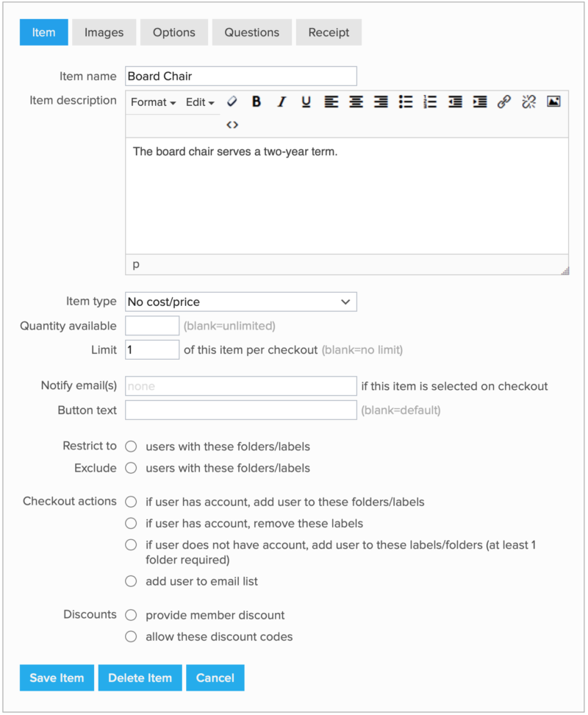Toggle underline formatting icon
Screen dimensions: 588x715
point(306,102)
